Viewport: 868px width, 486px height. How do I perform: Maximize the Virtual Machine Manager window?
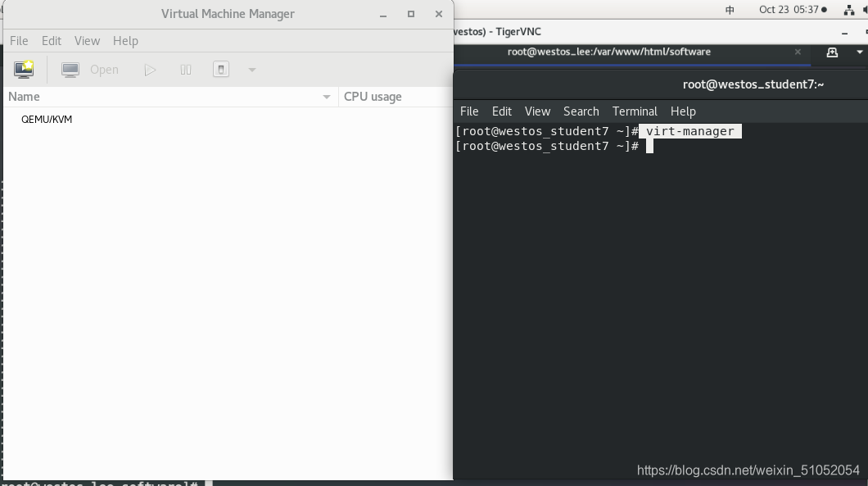coord(411,15)
